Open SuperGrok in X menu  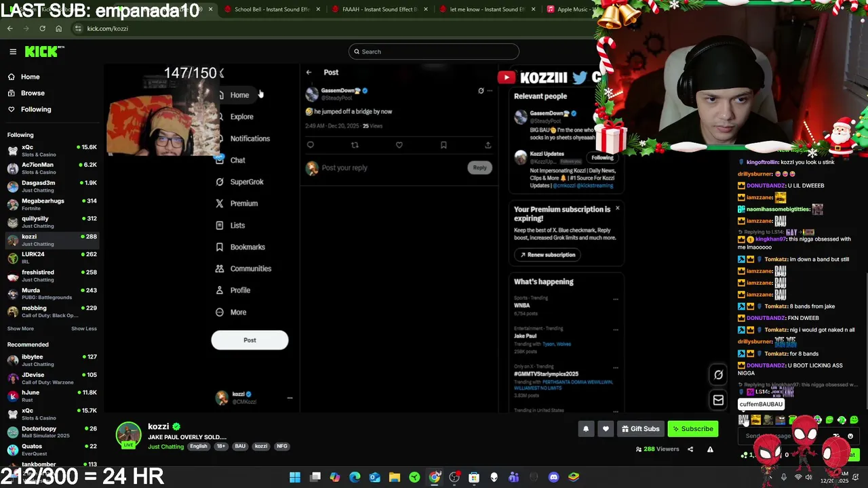[239, 182]
